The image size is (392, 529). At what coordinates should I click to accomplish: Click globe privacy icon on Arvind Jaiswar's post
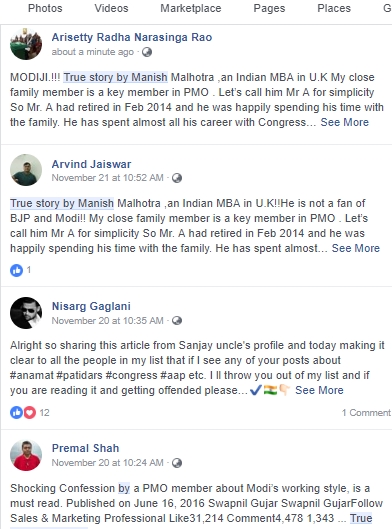[x=177, y=178]
